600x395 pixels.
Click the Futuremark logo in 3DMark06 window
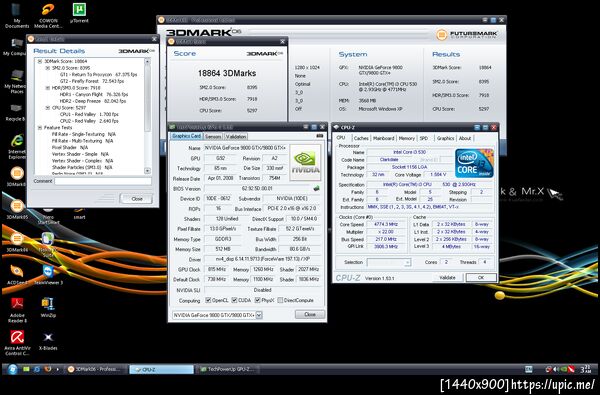coord(467,35)
